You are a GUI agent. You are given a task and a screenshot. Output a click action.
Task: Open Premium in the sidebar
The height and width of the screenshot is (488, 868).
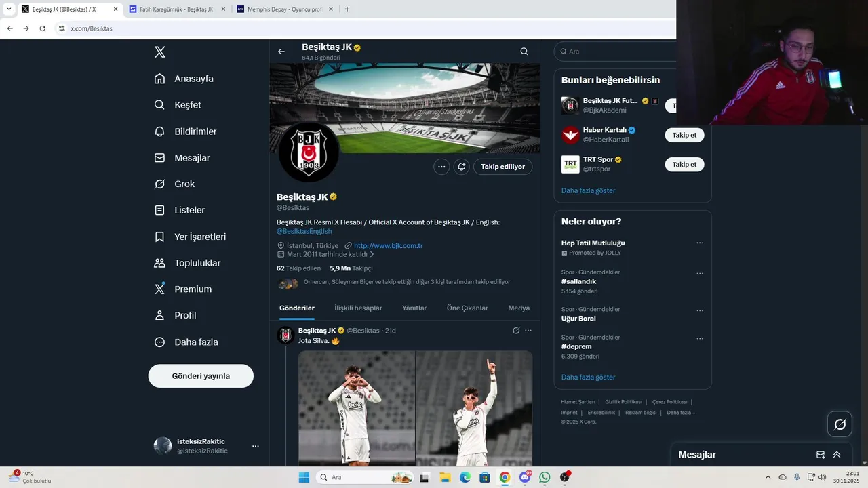(182, 289)
